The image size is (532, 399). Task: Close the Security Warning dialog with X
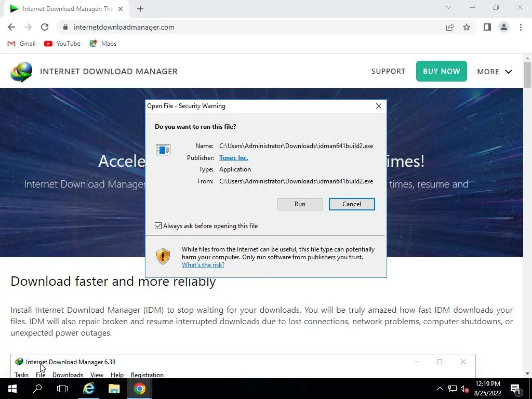click(x=379, y=106)
